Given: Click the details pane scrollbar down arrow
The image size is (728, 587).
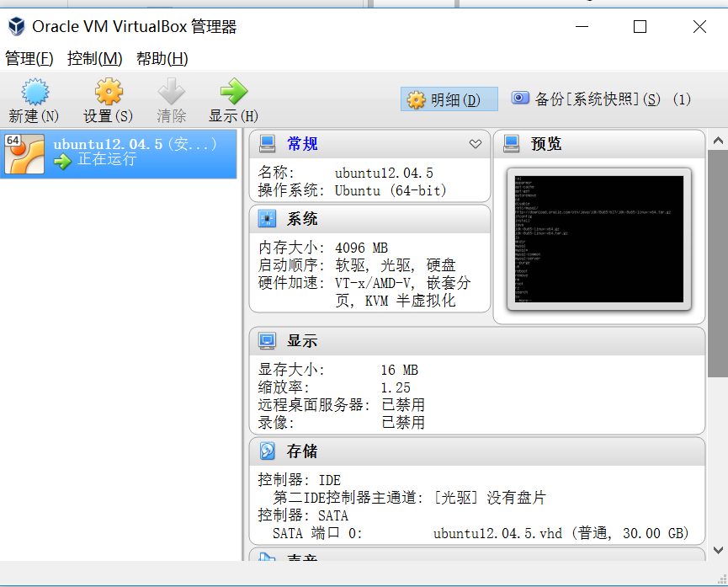Looking at the screenshot, I should click(x=718, y=550).
